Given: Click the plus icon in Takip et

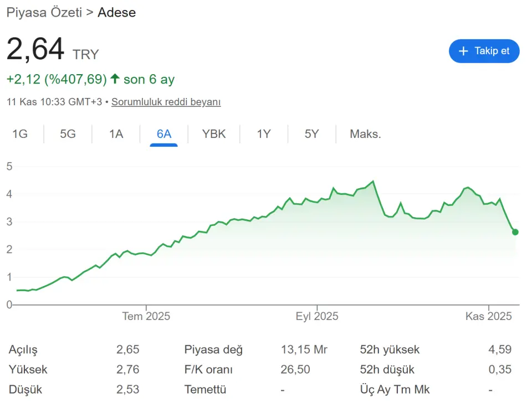Looking at the screenshot, I should [464, 51].
